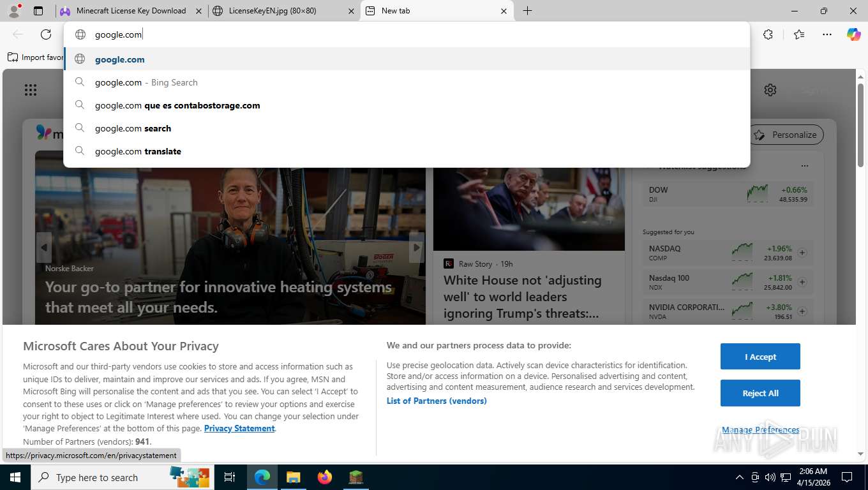Viewport: 868px width, 490px height.
Task: Click the Personalize button
Action: tap(786, 135)
